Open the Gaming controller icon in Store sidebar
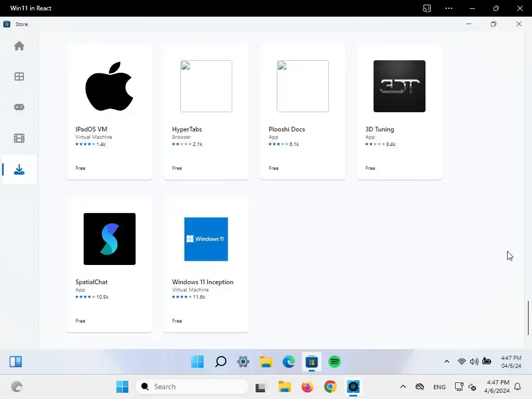532x399 pixels. [19, 107]
